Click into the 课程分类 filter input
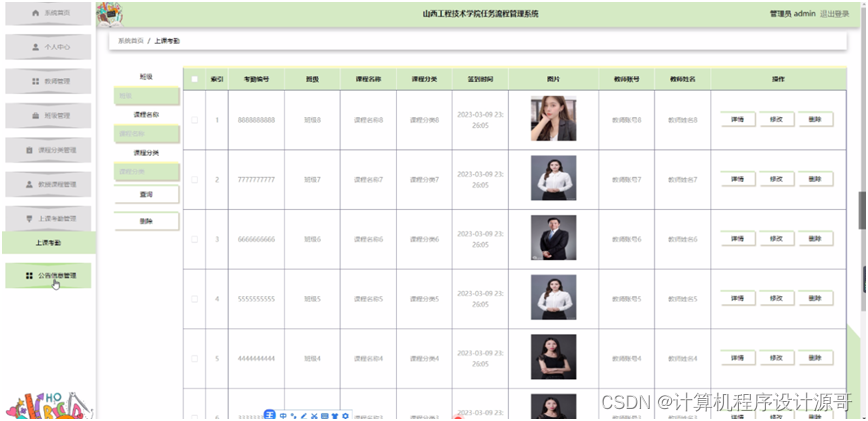 (x=146, y=171)
